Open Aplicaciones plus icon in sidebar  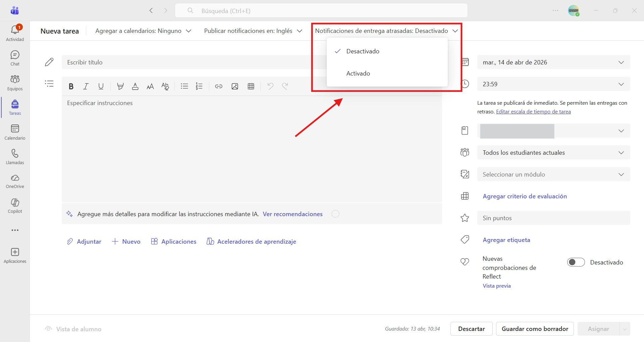point(15,256)
